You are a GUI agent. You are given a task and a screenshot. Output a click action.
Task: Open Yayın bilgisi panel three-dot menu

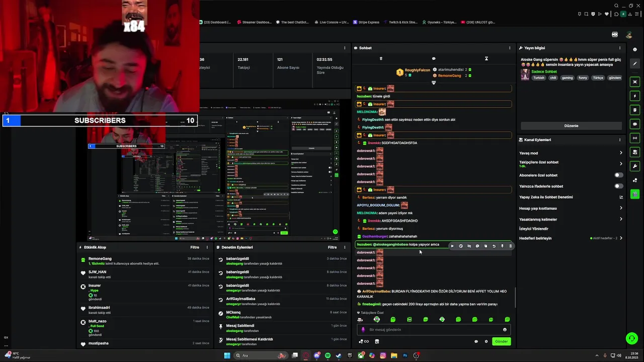tap(620, 48)
